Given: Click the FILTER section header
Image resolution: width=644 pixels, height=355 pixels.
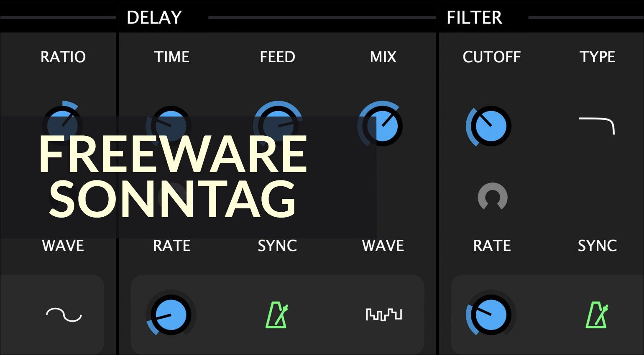Looking at the screenshot, I should tap(474, 18).
